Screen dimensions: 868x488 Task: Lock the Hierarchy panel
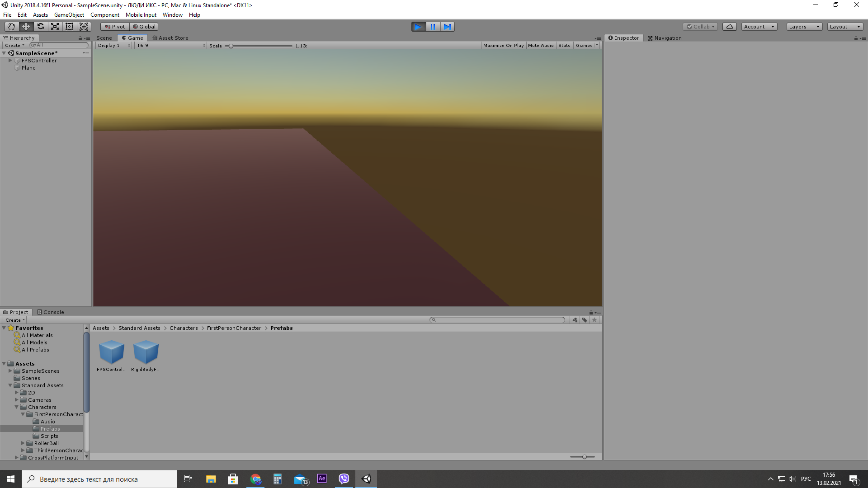(x=80, y=38)
